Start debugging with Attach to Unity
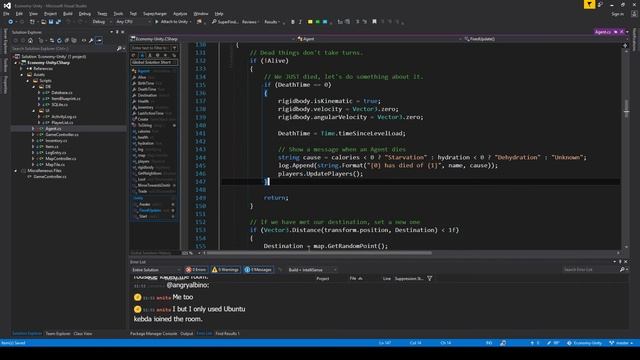The height and width of the screenshot is (360, 640). coord(171,22)
